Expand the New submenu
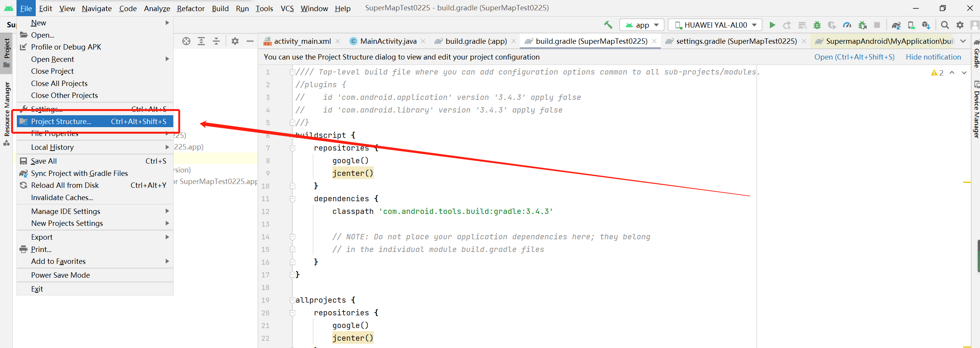980x348 pixels. [95, 23]
